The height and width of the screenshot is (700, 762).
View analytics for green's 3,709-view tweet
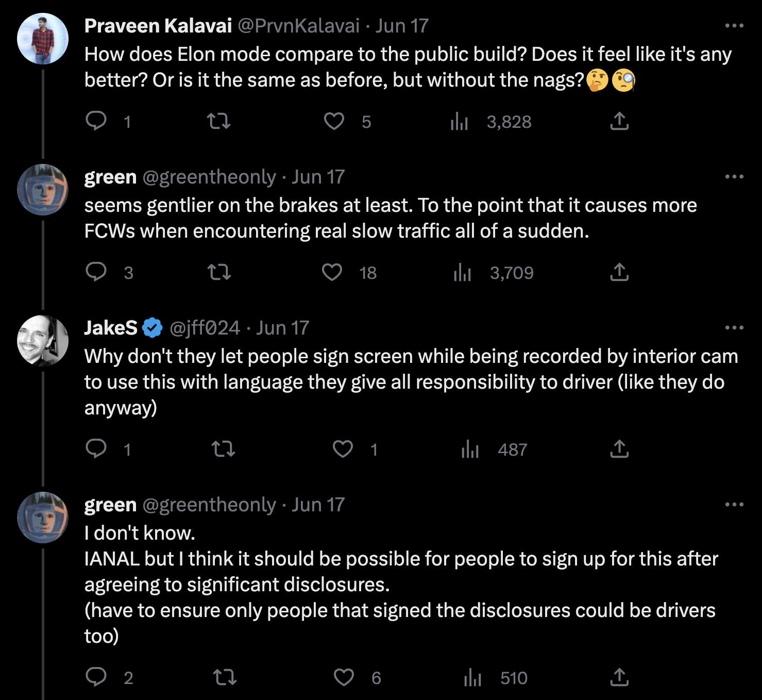(462, 272)
